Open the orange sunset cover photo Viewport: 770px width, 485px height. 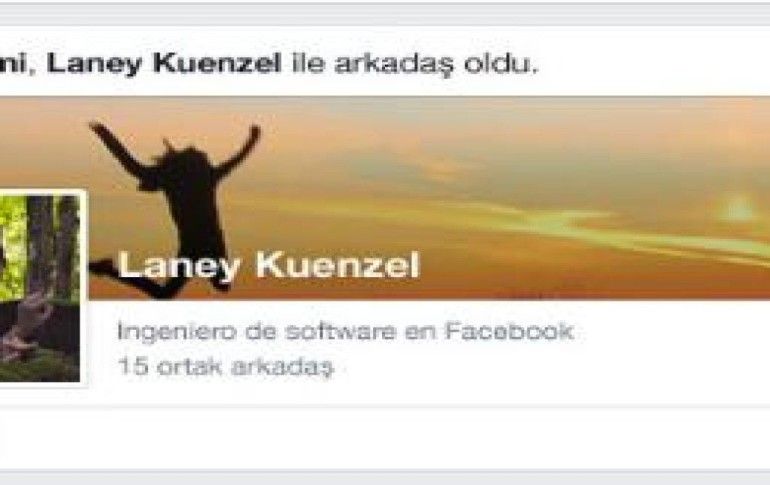pyautogui.click(x=427, y=198)
